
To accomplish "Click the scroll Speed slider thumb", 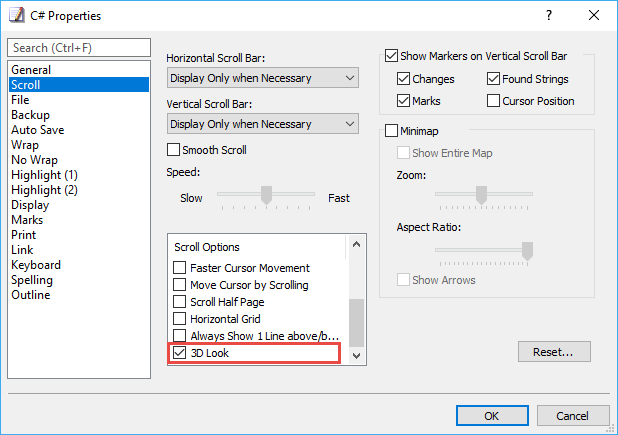I will click(x=266, y=195).
